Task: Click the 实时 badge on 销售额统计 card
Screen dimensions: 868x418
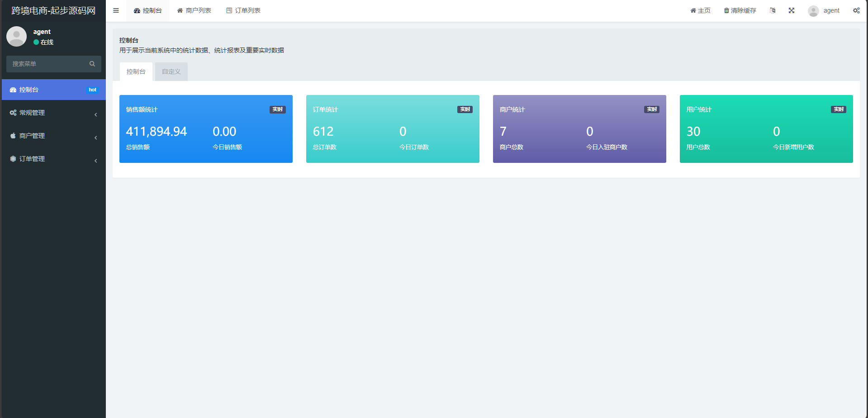Action: (x=278, y=109)
